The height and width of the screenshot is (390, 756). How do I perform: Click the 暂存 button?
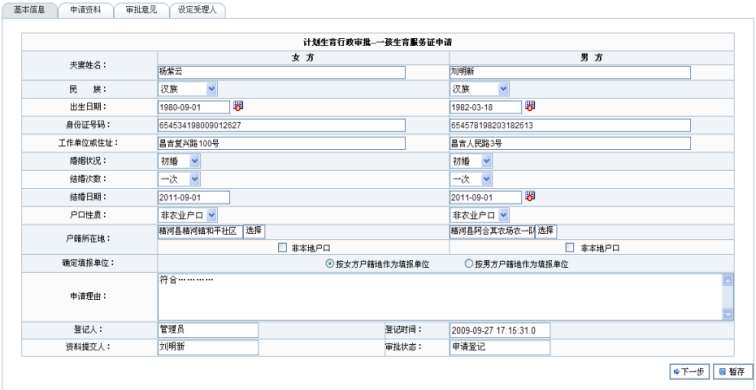(x=732, y=371)
